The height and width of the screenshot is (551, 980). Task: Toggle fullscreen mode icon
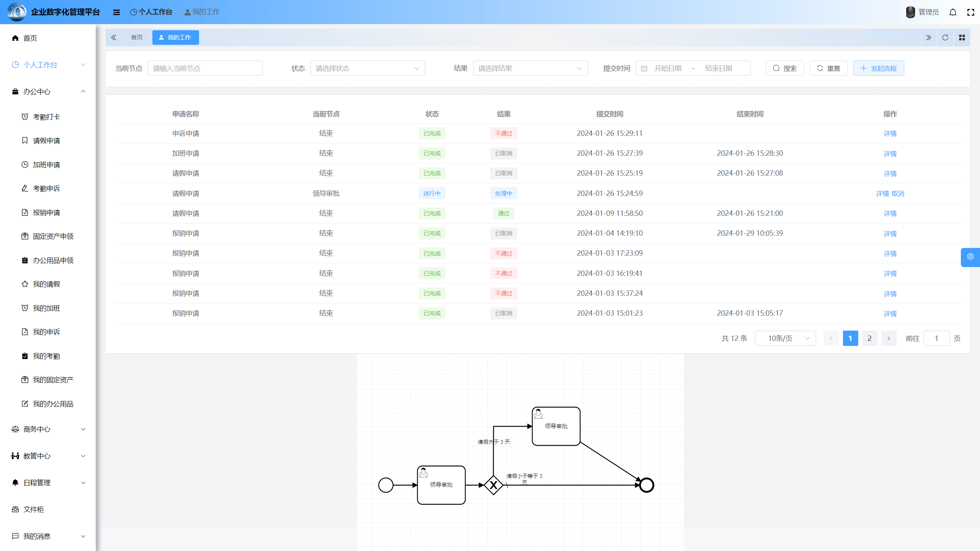point(970,12)
